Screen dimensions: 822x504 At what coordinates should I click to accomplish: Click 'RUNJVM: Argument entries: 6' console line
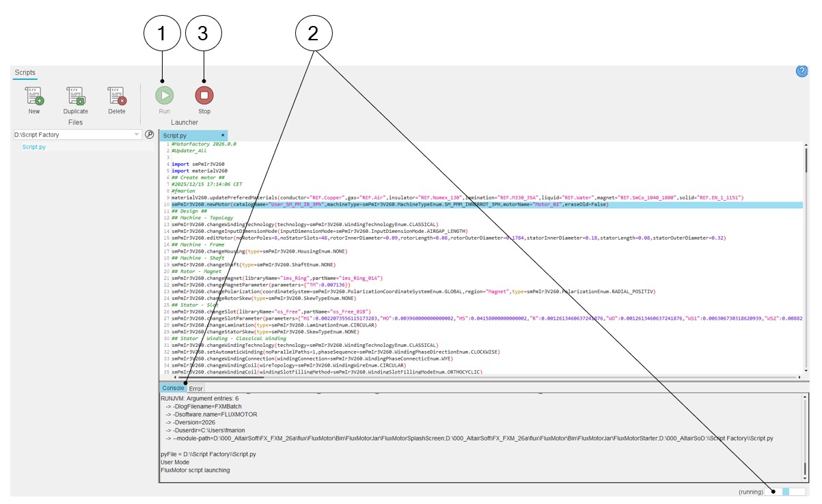[200, 397]
